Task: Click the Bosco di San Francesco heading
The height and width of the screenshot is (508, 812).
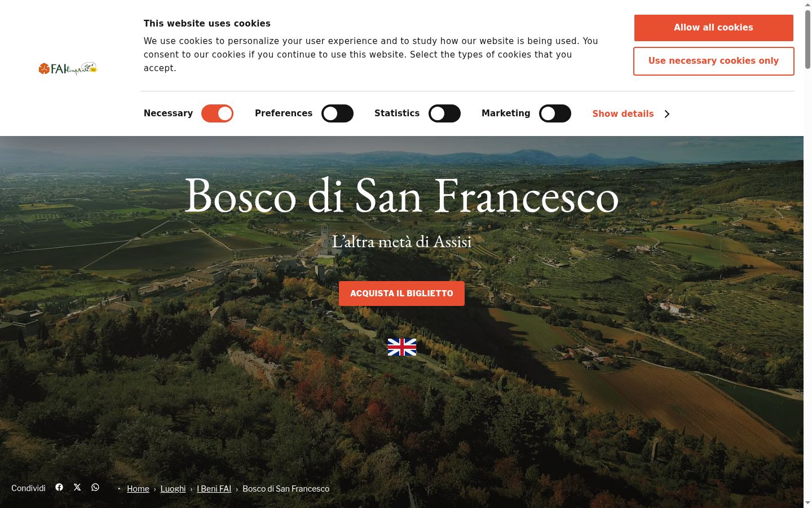Action: 401,196
